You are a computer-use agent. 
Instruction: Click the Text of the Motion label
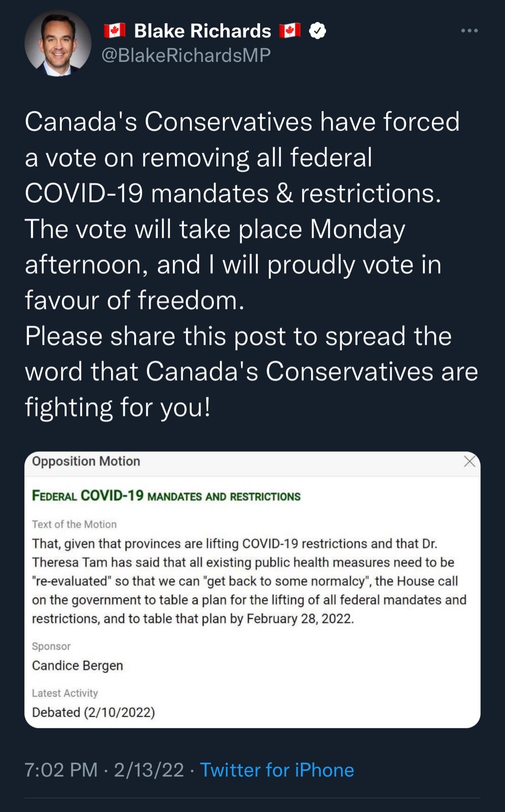(x=74, y=524)
